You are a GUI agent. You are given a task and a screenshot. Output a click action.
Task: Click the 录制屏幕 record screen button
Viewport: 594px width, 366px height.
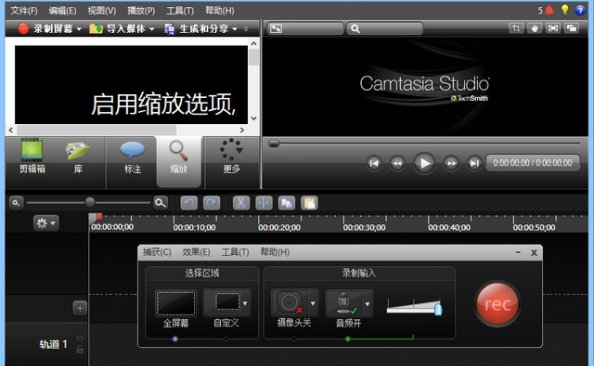[x=45, y=28]
